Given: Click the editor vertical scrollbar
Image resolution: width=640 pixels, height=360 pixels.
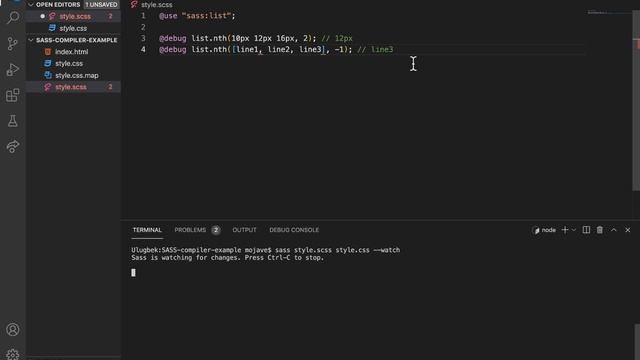Looking at the screenshot, I should tap(636, 100).
